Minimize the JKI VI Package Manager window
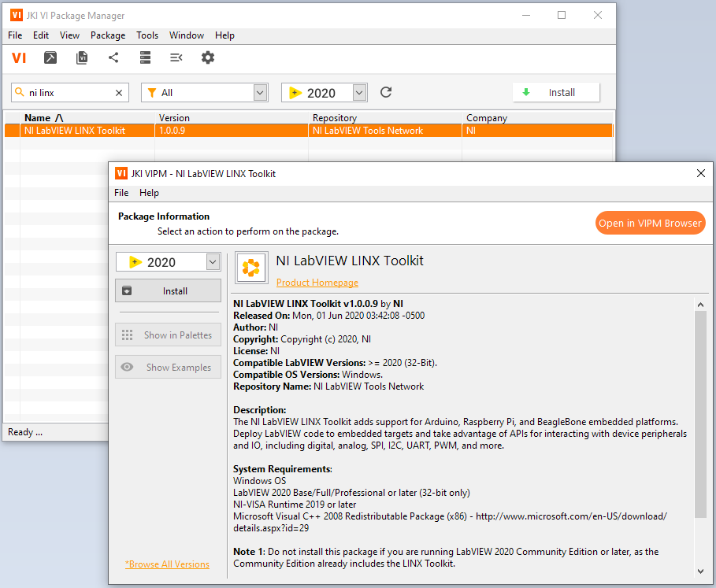Viewport: 716px width, 588px height. pyautogui.click(x=526, y=15)
